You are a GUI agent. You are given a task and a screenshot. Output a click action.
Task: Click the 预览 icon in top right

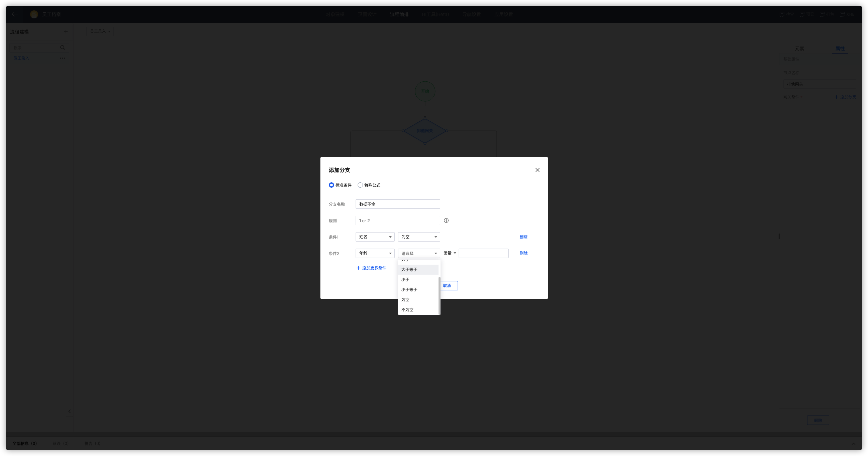click(x=802, y=14)
